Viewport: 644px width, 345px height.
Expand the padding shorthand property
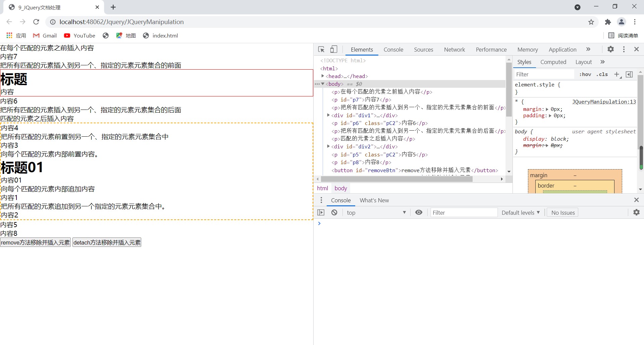(550, 116)
